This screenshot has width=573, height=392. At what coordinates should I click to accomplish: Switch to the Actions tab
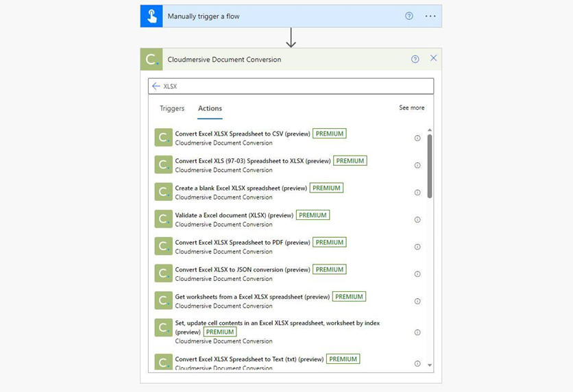pos(210,108)
